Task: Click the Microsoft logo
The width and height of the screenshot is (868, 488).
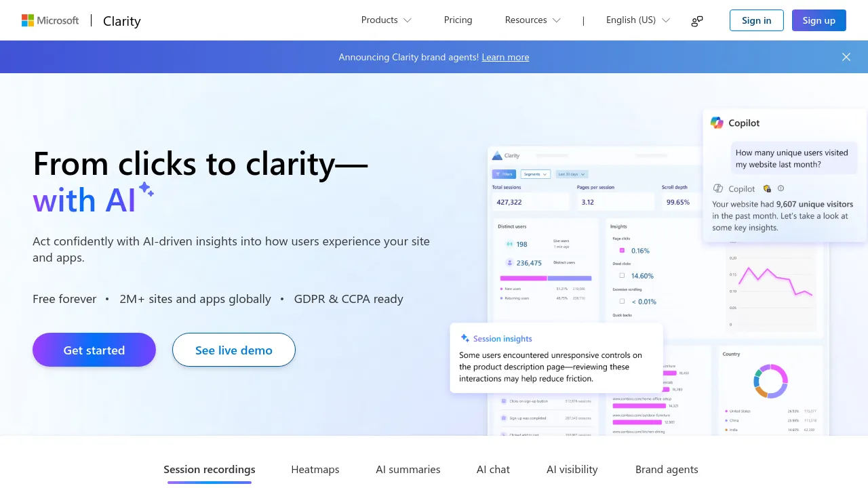Action: (x=50, y=20)
